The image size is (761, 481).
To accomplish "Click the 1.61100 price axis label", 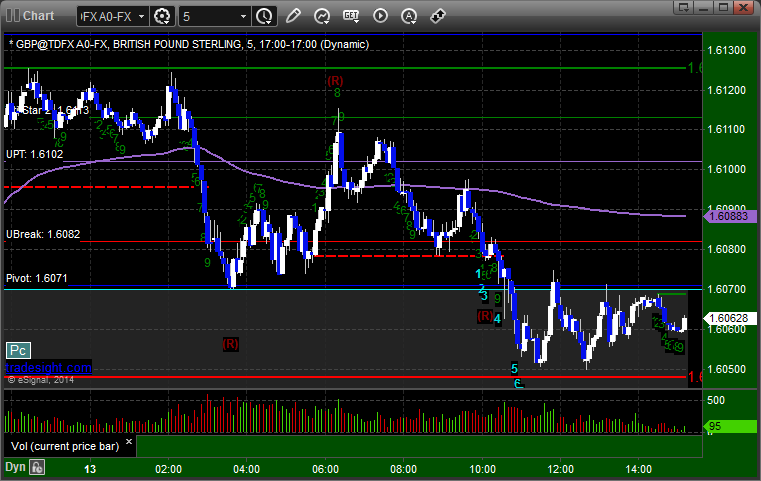I will point(727,130).
